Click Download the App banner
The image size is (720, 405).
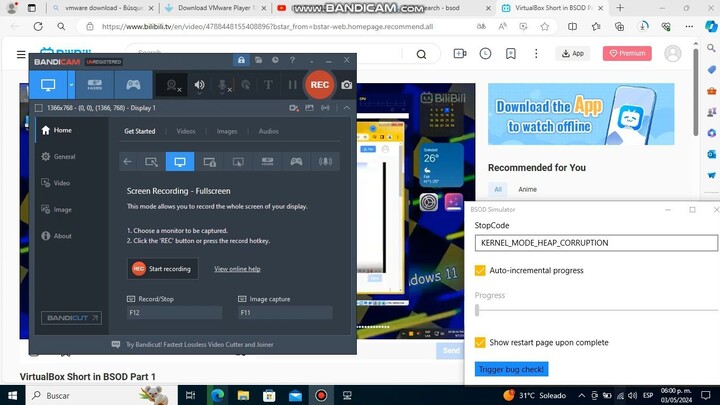581,114
